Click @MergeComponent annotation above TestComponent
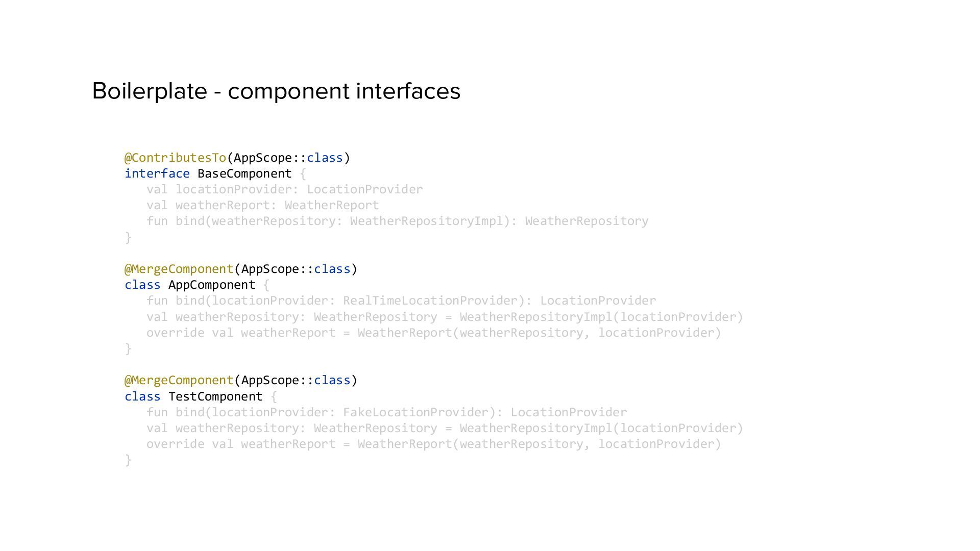Screen dimensions: 980x551 tap(179, 380)
